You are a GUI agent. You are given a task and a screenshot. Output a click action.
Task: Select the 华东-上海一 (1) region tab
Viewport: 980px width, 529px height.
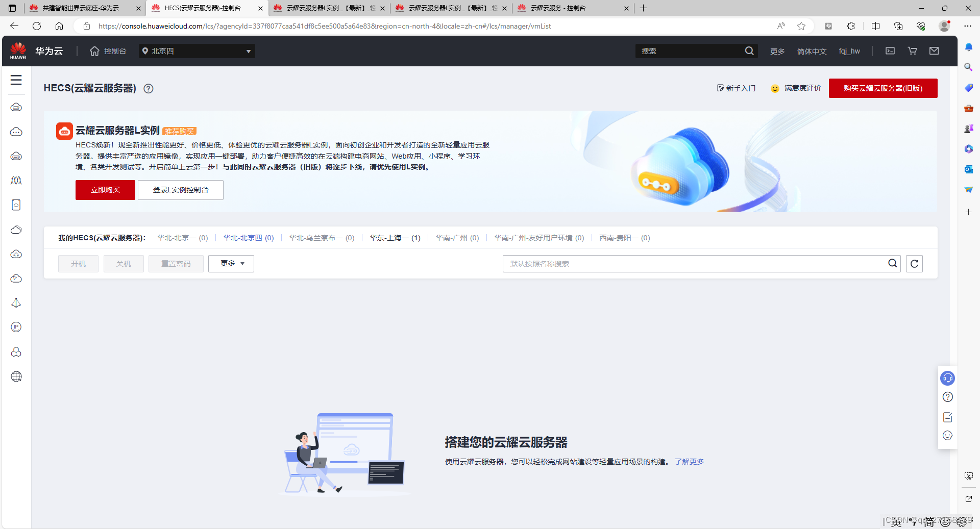395,238
